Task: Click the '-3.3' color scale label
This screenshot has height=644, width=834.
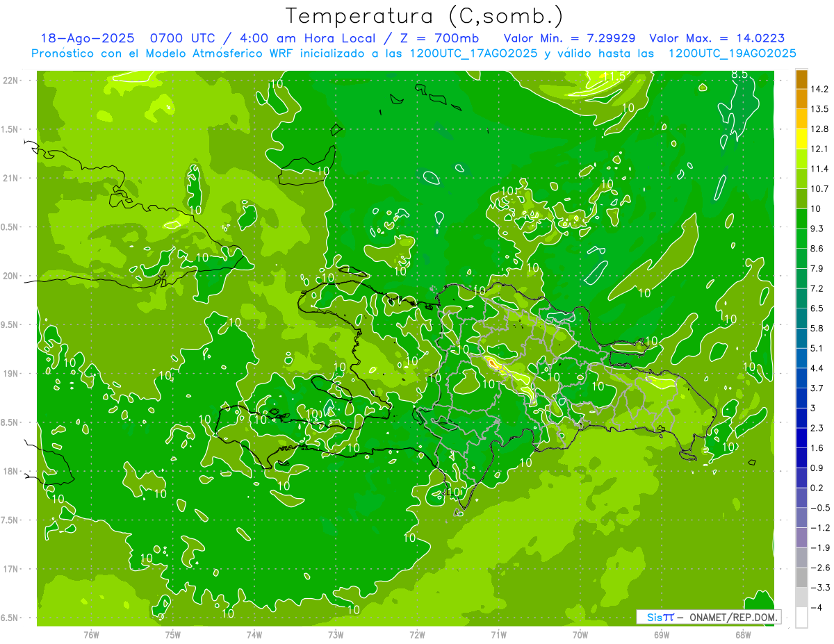Action: [819, 588]
